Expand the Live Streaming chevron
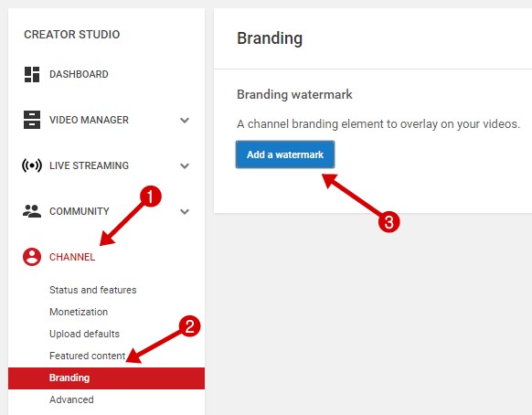 click(x=185, y=166)
